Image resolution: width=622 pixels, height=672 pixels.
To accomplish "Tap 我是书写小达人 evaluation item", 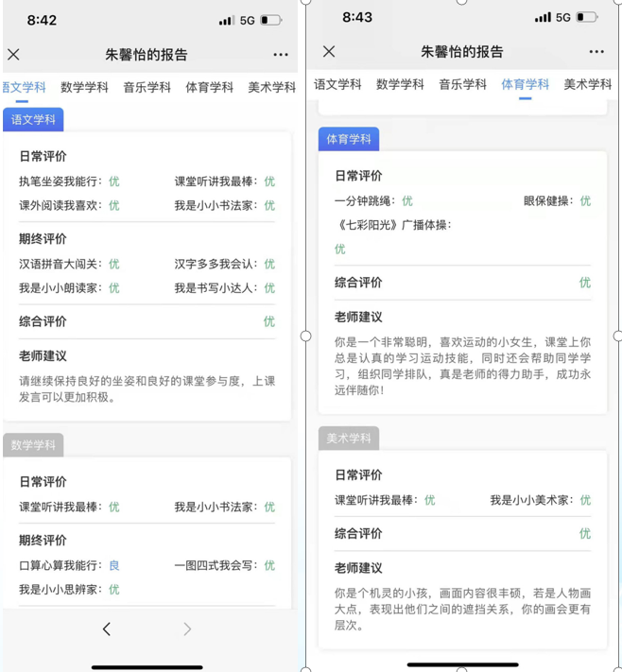I will click(224, 288).
